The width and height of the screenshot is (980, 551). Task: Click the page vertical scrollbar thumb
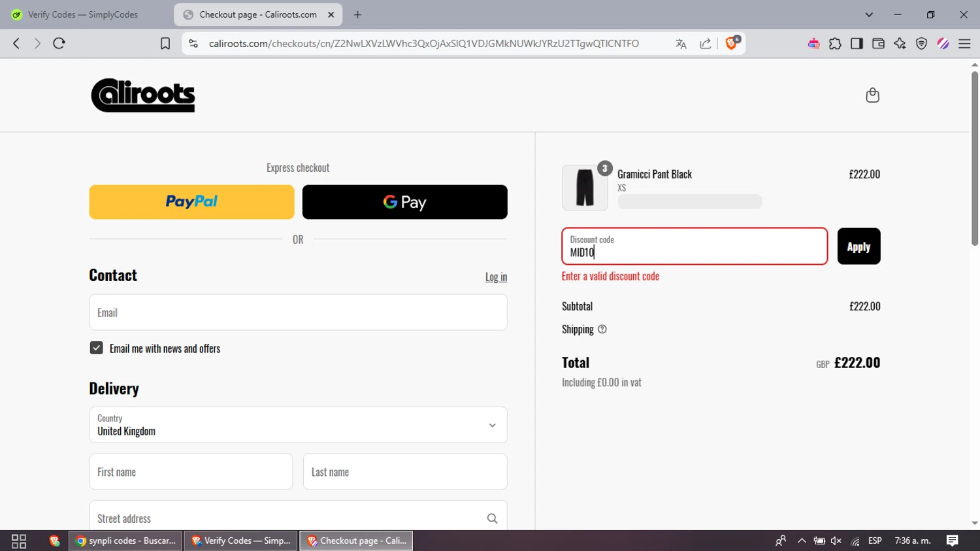click(975, 158)
